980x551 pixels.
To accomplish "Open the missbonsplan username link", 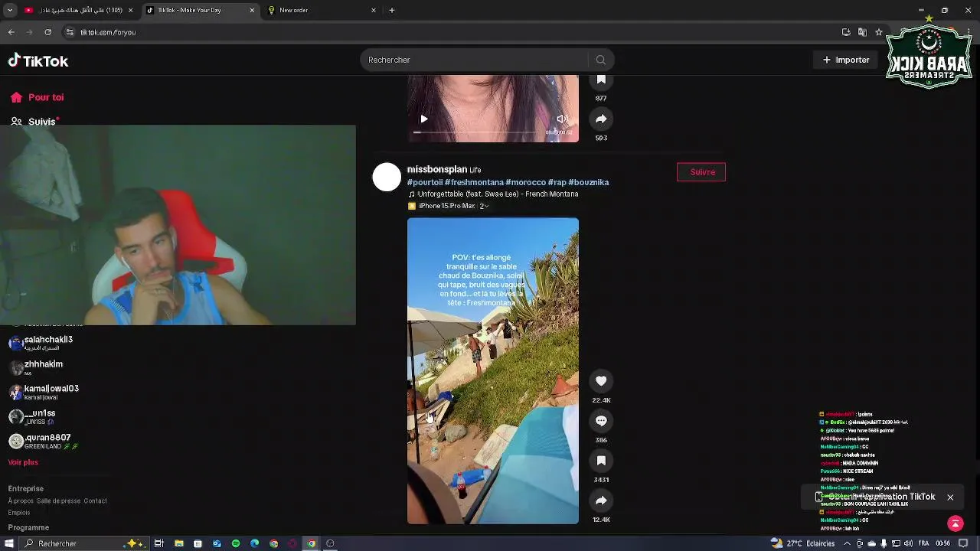I will 437,169.
